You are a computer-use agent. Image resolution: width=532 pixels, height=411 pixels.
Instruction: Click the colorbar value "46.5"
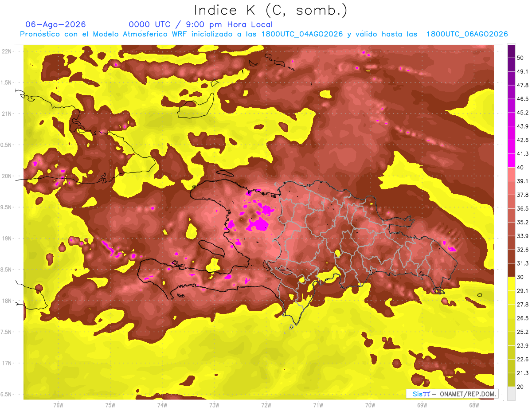click(523, 99)
